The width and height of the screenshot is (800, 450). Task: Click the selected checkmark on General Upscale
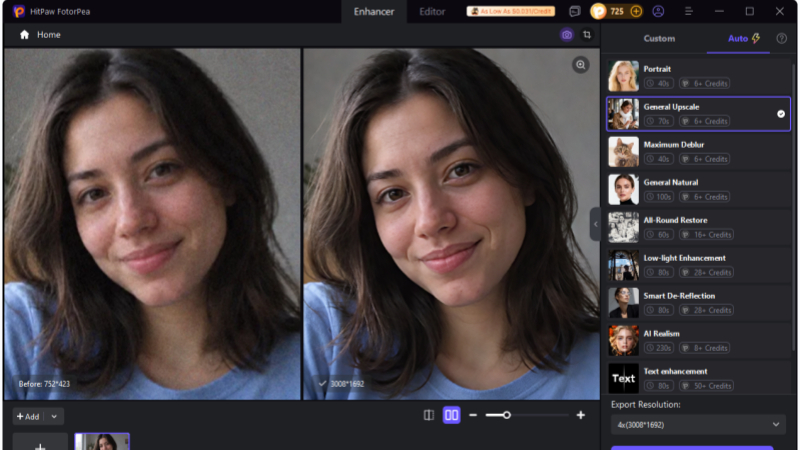[x=781, y=114]
